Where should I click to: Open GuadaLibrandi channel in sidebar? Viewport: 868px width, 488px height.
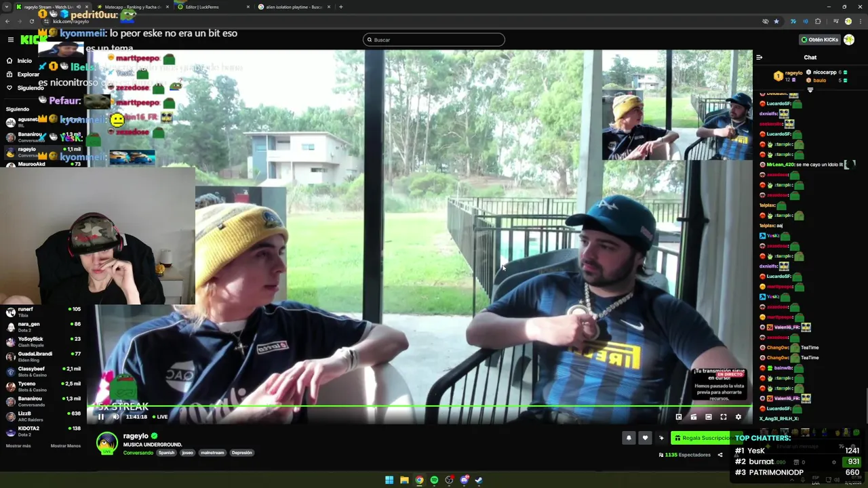(x=43, y=357)
